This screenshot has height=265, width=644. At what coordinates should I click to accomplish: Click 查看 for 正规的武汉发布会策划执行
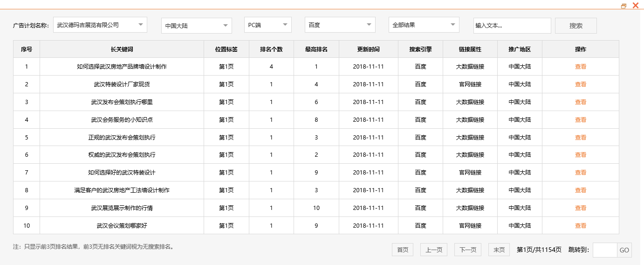581,138
